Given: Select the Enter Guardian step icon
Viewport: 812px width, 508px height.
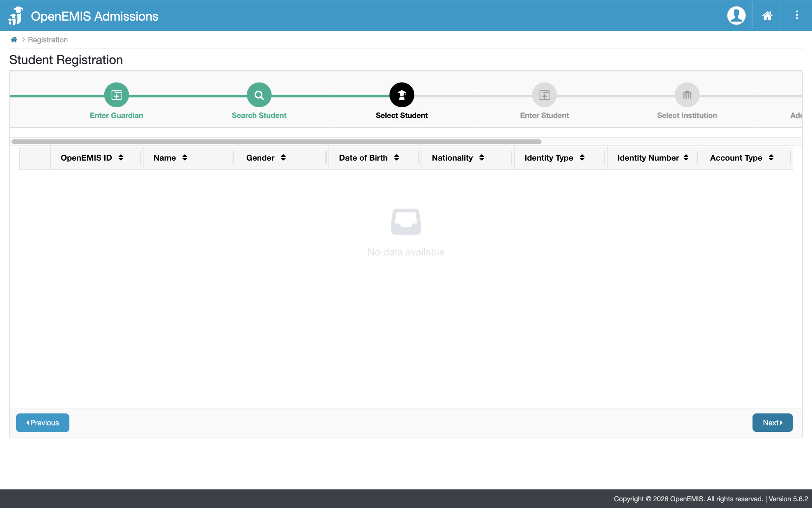Looking at the screenshot, I should 116,95.
